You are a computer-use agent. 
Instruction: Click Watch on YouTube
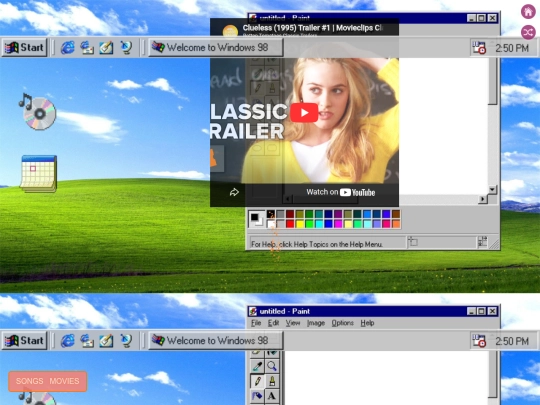click(x=341, y=192)
